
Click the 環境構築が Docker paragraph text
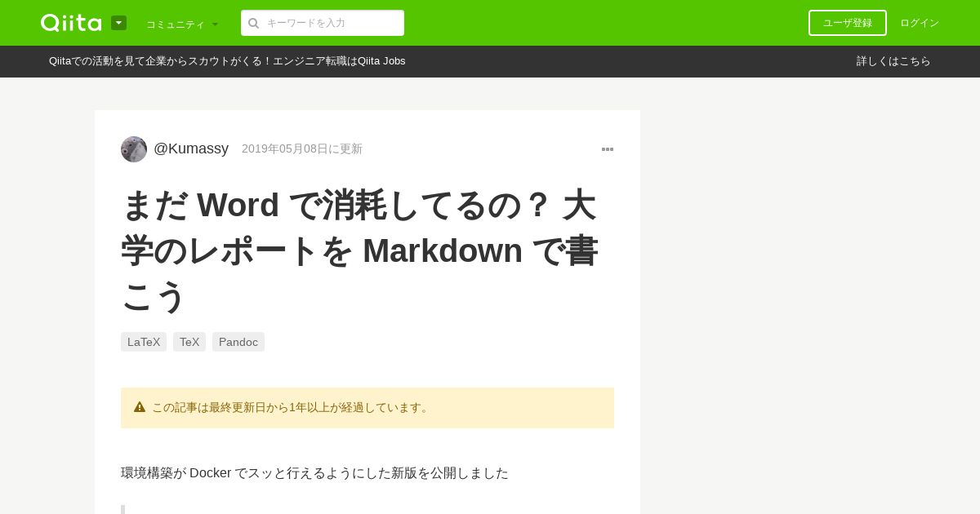(314, 473)
